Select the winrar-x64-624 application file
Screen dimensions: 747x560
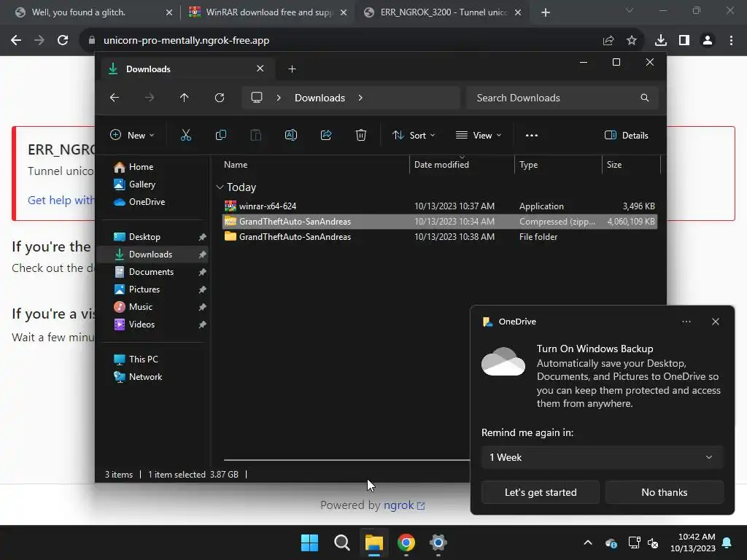coord(439,206)
